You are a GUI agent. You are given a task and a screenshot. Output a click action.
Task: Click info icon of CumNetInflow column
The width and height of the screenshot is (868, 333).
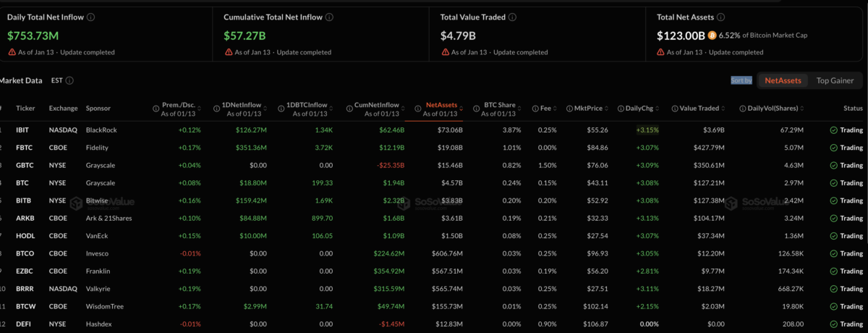pos(348,109)
